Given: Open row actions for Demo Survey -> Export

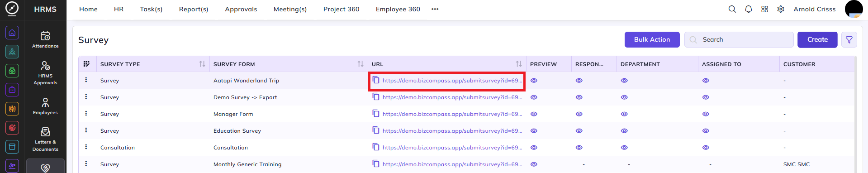Looking at the screenshot, I should 86,96.
